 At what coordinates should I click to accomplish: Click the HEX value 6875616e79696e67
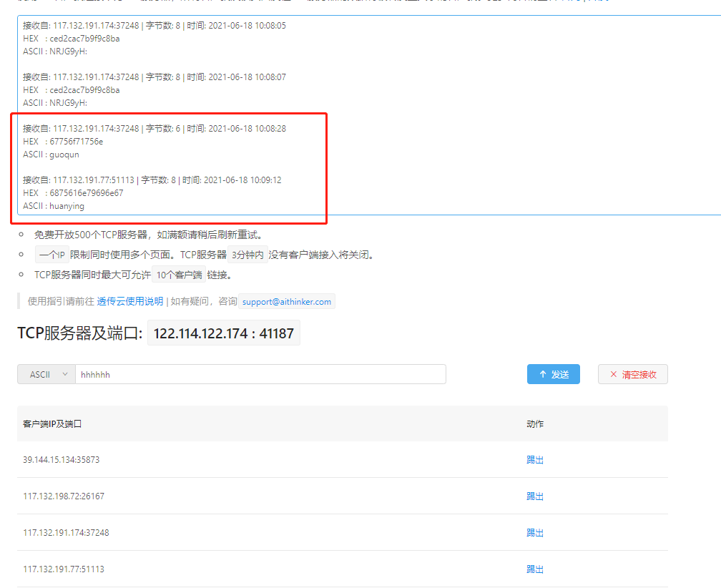[87, 193]
